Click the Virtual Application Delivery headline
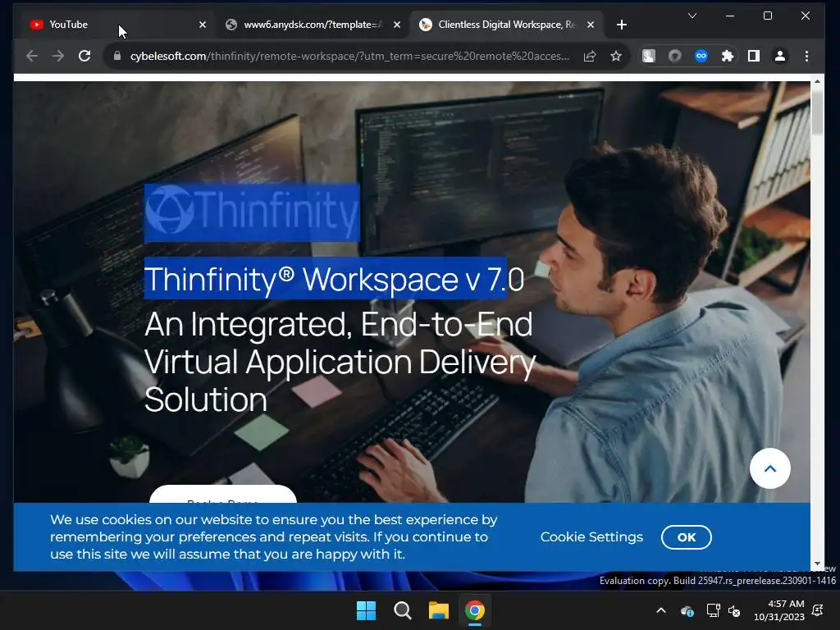This screenshot has width=840, height=630. pyautogui.click(x=340, y=362)
